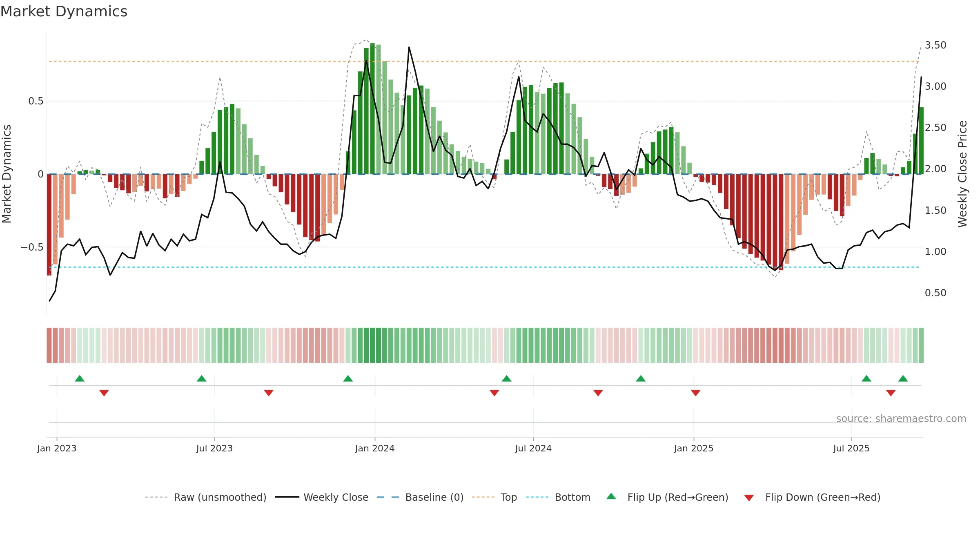Click the Jul 2024 x-axis label

point(533,448)
